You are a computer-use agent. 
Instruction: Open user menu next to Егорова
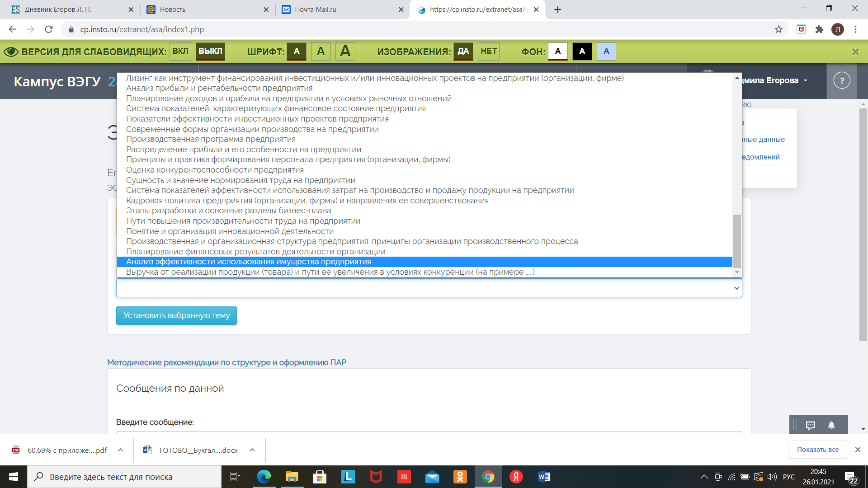(x=806, y=80)
